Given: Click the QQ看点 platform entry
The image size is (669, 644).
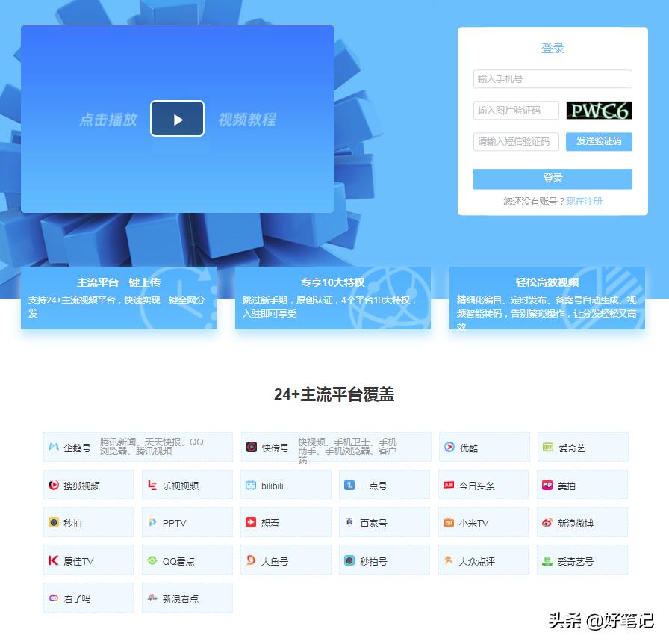Looking at the screenshot, I should (x=187, y=560).
